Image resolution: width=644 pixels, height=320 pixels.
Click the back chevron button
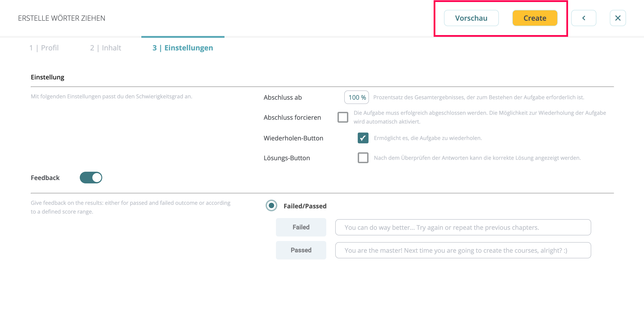click(584, 18)
